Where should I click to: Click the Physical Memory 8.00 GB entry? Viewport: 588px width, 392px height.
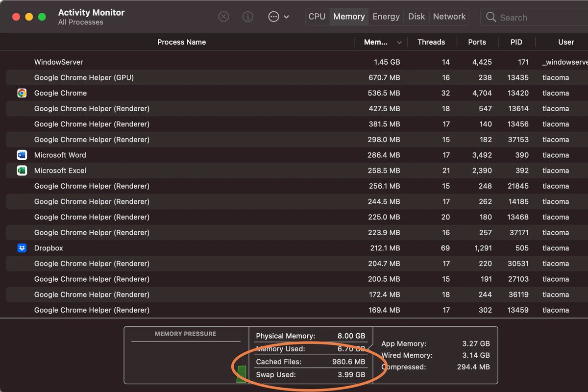(311, 336)
